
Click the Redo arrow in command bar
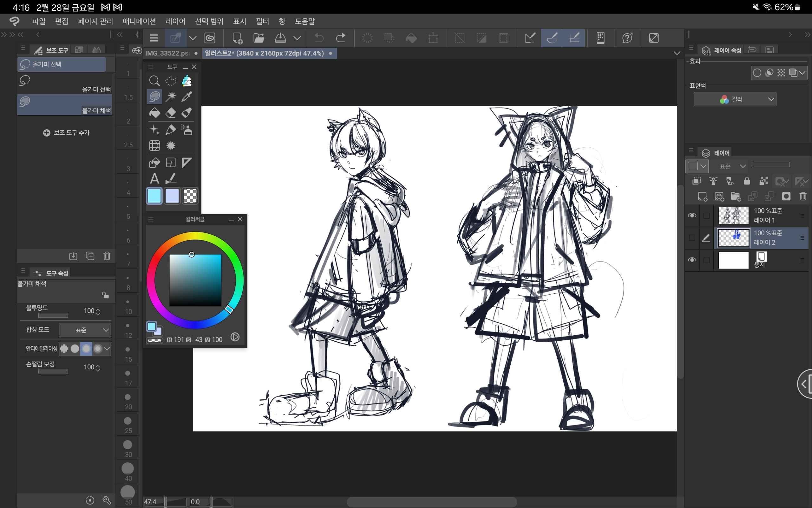click(x=341, y=38)
